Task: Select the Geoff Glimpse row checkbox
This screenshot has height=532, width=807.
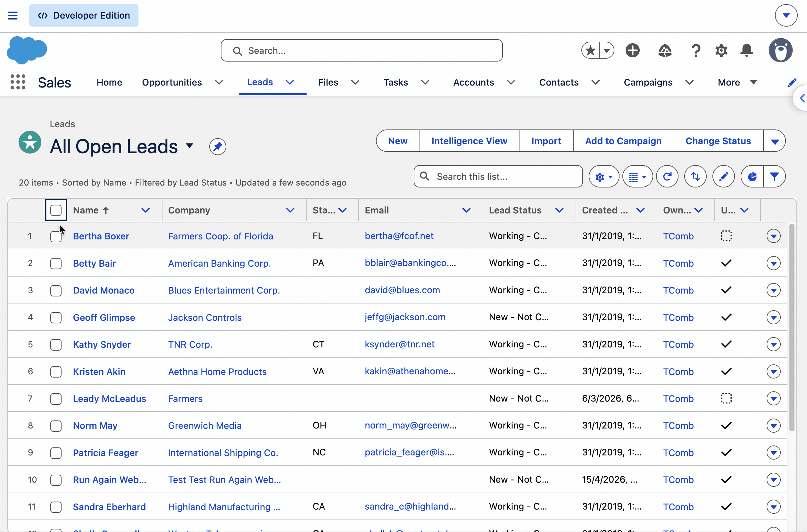Action: [56, 318]
